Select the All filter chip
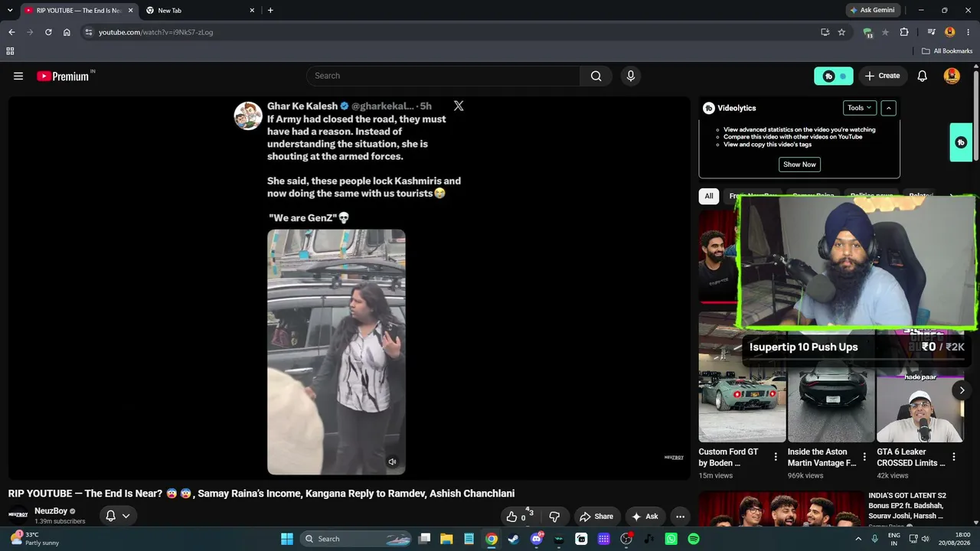The width and height of the screenshot is (980, 551). [709, 196]
